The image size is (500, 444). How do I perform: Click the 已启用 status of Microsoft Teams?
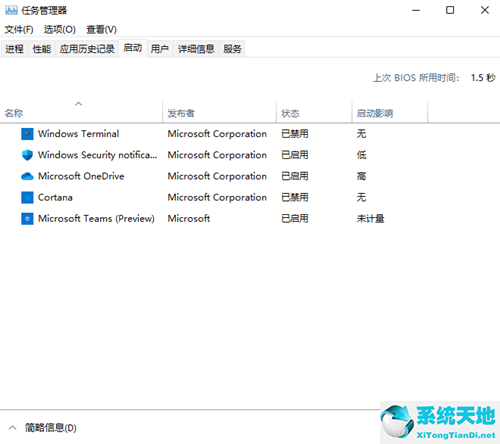point(295,219)
